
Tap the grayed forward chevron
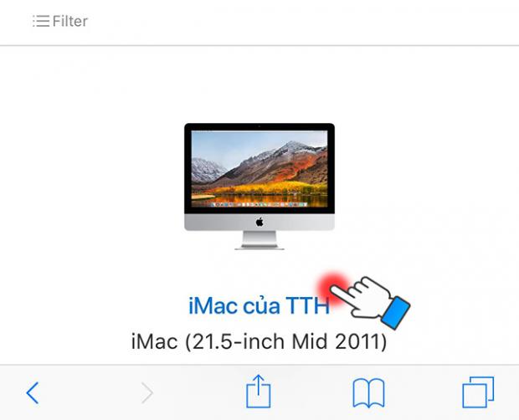(x=146, y=392)
